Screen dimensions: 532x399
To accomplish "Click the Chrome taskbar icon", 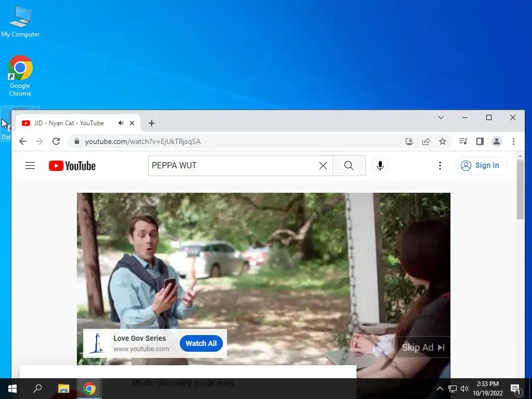I will [89, 389].
